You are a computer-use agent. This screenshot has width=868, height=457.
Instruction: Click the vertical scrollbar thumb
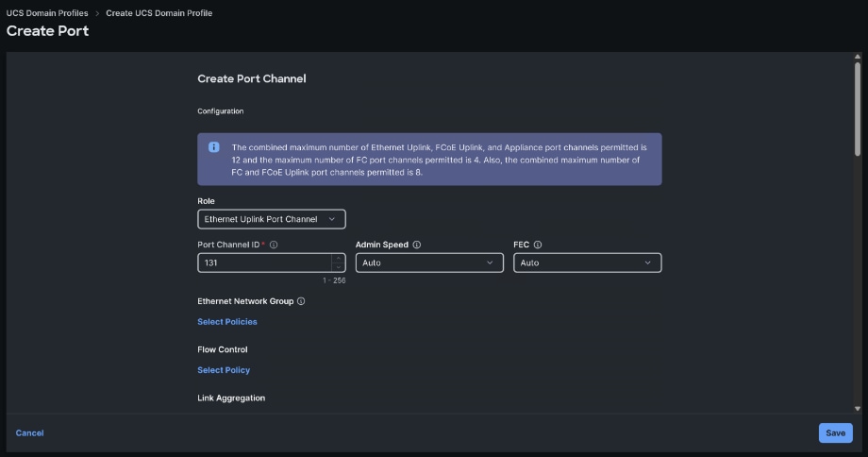click(x=858, y=108)
